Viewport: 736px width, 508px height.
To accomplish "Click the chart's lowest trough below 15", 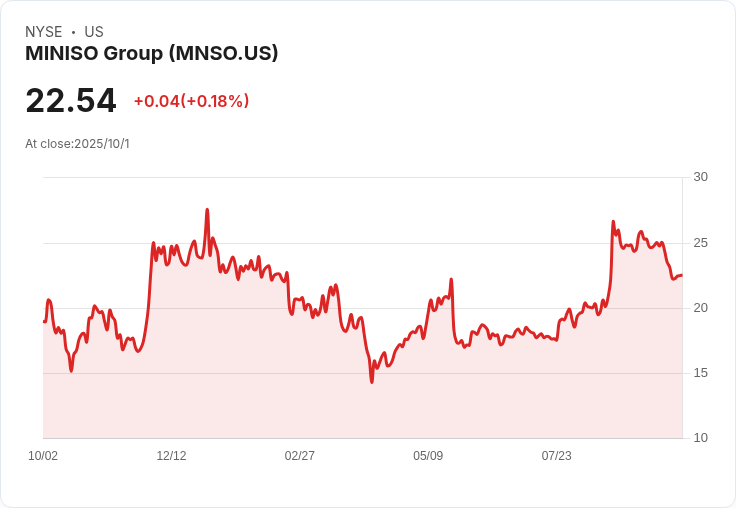I will point(372,382).
